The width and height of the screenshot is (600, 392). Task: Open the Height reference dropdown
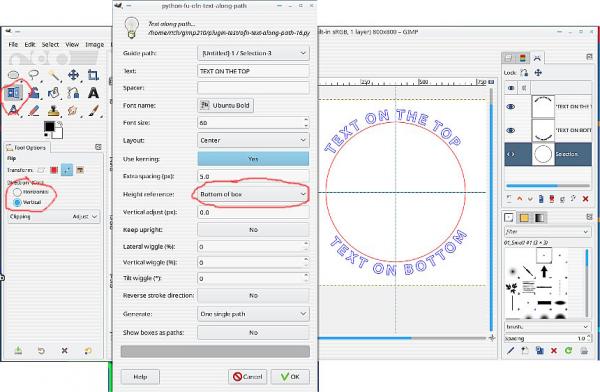[x=253, y=194]
